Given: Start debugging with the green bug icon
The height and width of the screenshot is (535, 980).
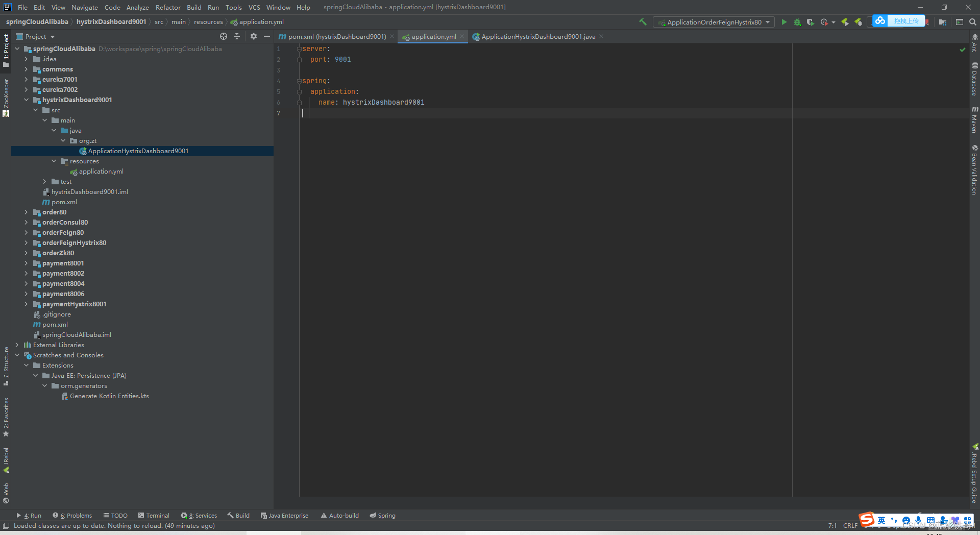Looking at the screenshot, I should tap(797, 22).
